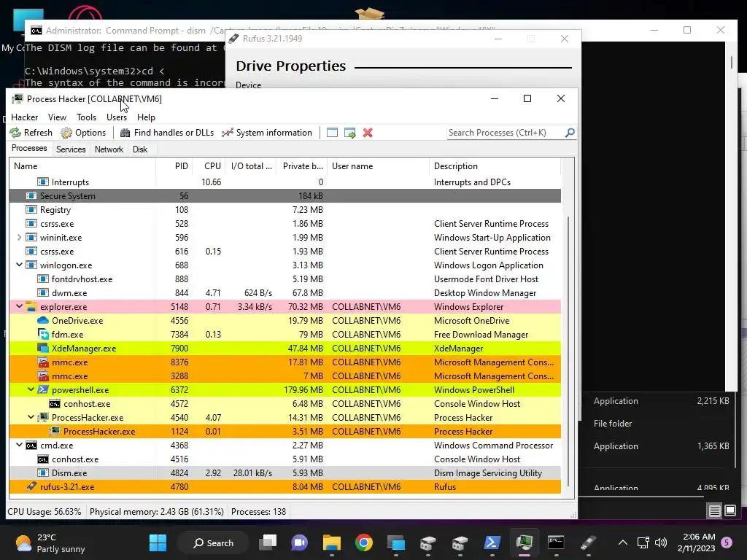This screenshot has height=560, width=747.
Task: Click the red X terminate icon
Action: tap(368, 133)
